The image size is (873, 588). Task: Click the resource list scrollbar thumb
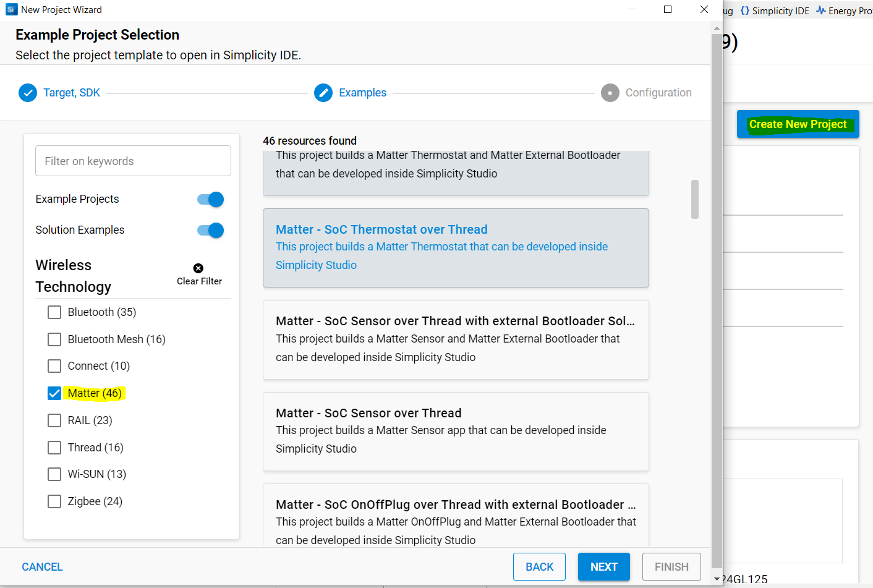[695, 199]
